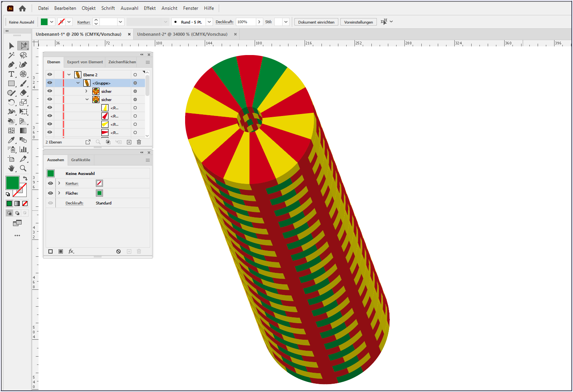The width and height of the screenshot is (573, 392).
Task: Delete selected layer via trash icon
Action: [x=139, y=142]
